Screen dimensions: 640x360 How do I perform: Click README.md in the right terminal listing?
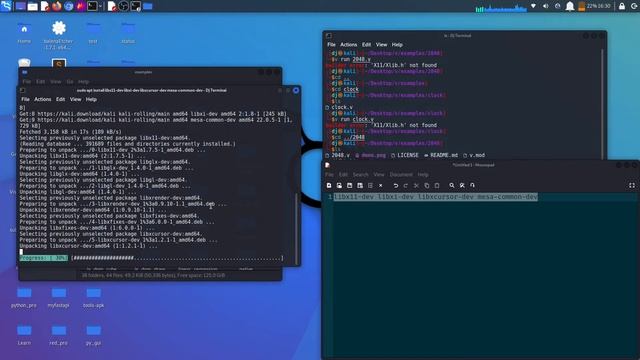click(441, 155)
